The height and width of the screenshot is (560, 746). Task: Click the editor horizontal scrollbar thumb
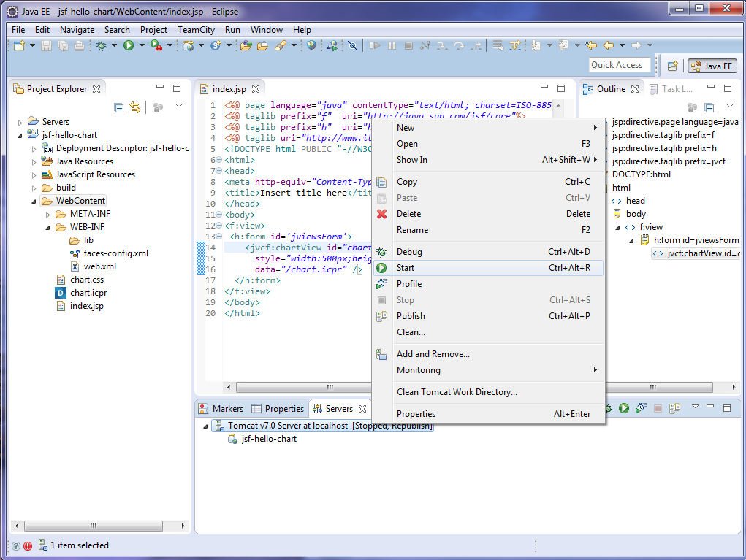pos(330,387)
